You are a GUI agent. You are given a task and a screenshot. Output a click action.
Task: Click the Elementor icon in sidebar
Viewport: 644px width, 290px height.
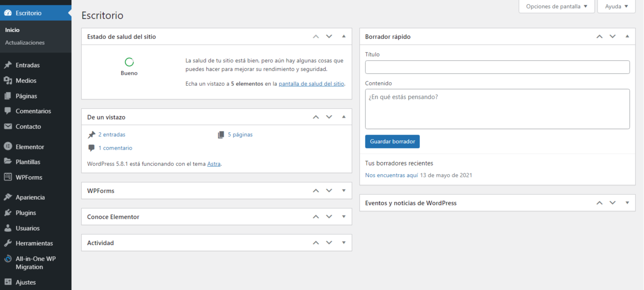[x=8, y=146]
